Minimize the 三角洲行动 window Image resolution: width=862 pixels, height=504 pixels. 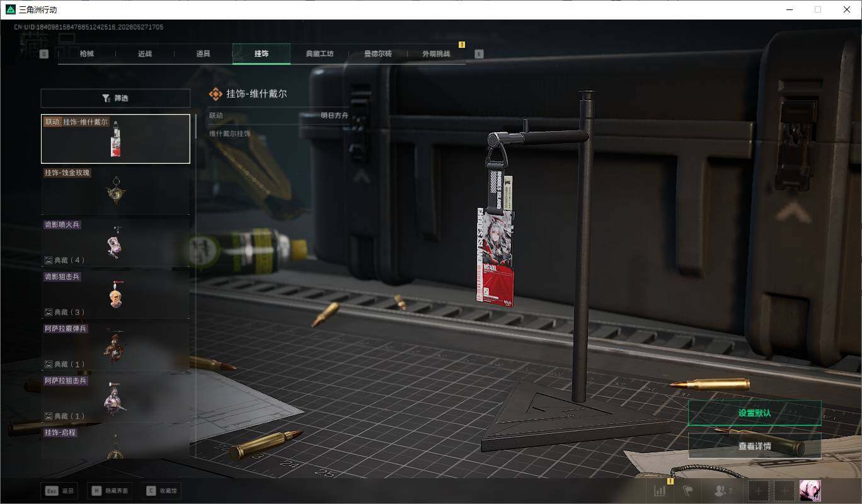pyautogui.click(x=789, y=9)
